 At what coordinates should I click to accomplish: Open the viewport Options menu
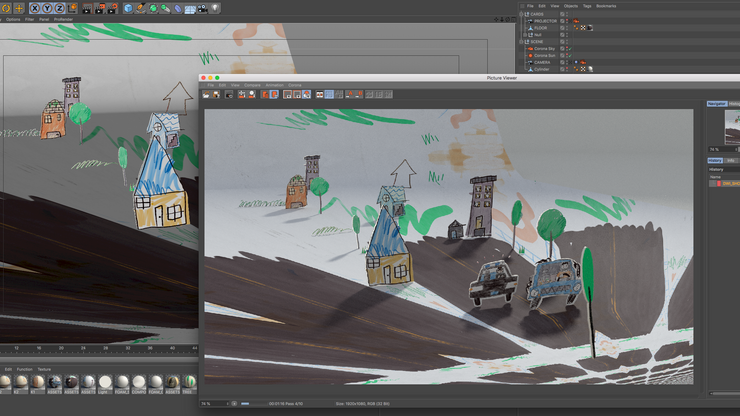point(13,19)
